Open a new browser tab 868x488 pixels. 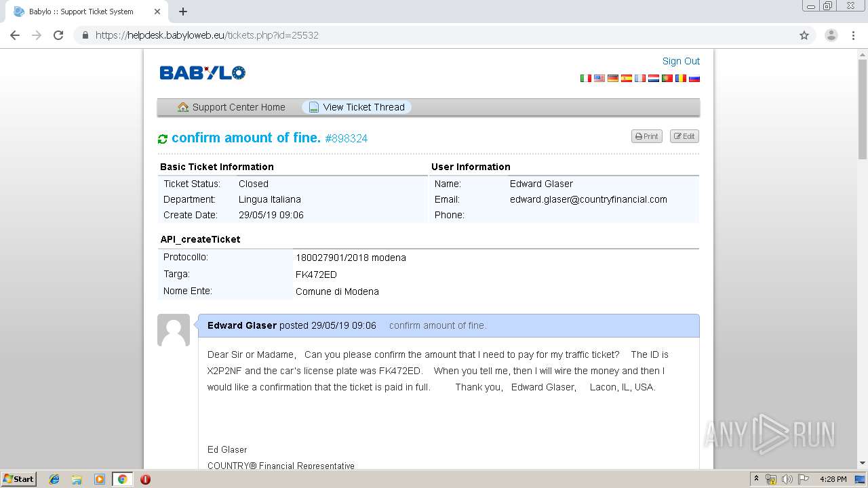183,12
